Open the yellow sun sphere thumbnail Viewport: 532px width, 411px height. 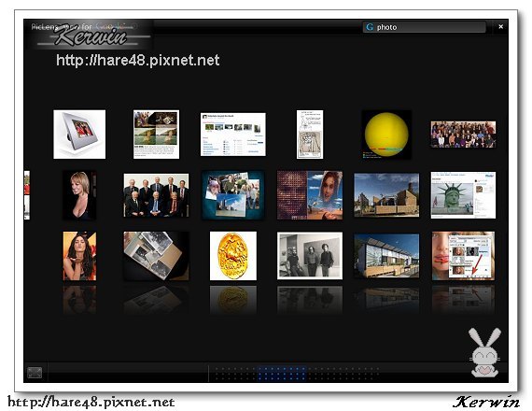point(386,135)
